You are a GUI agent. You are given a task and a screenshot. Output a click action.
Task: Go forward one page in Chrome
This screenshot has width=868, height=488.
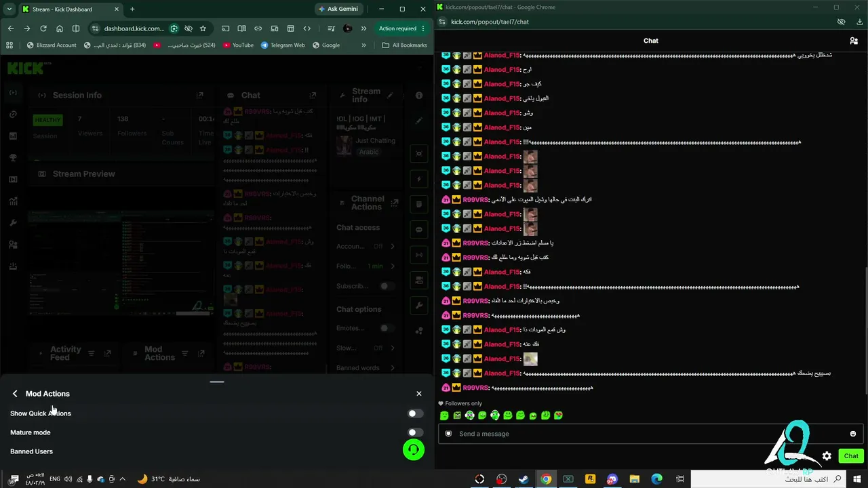pyautogui.click(x=27, y=28)
